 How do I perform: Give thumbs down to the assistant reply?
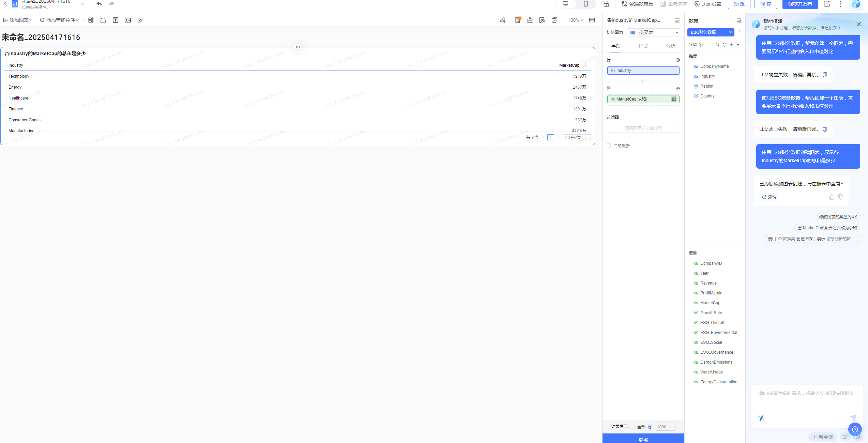(x=841, y=197)
